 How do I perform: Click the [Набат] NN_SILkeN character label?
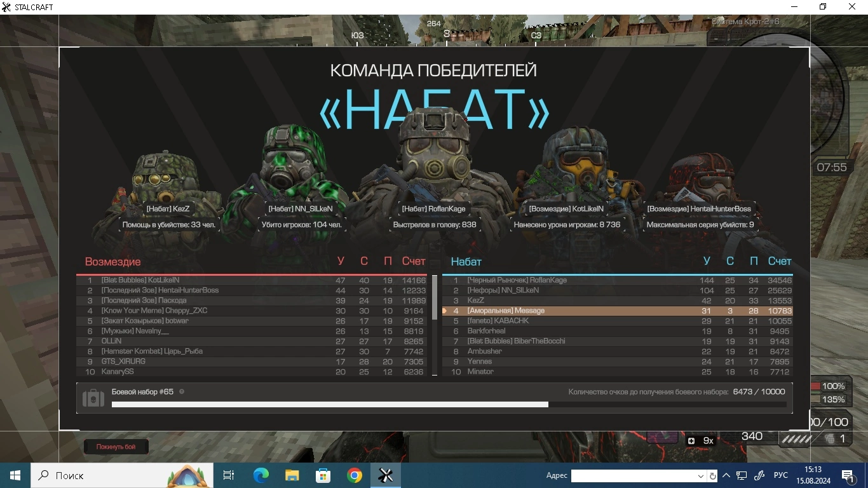click(x=300, y=208)
